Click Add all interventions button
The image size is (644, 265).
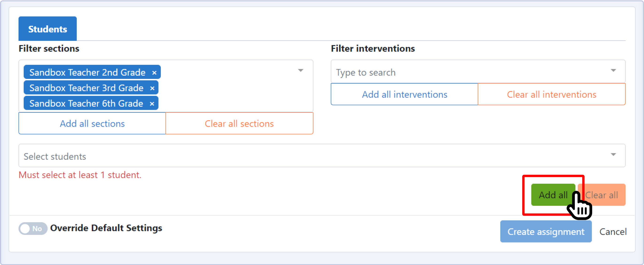404,95
